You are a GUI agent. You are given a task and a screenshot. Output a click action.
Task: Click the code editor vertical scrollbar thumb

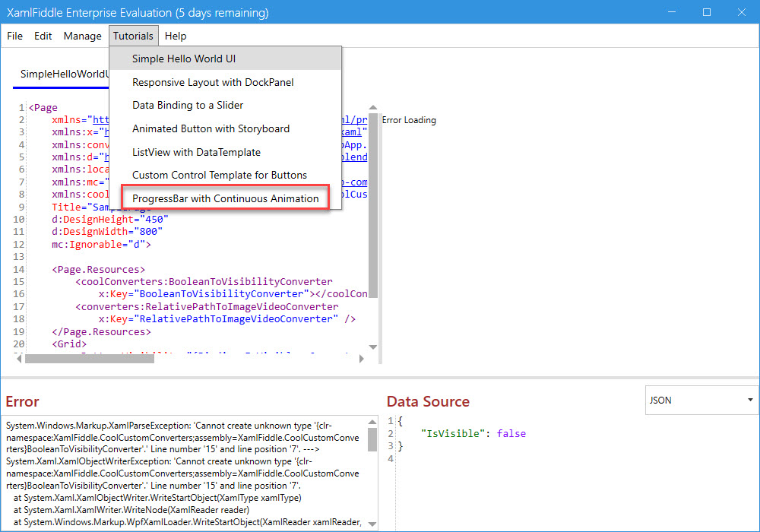pos(372,205)
